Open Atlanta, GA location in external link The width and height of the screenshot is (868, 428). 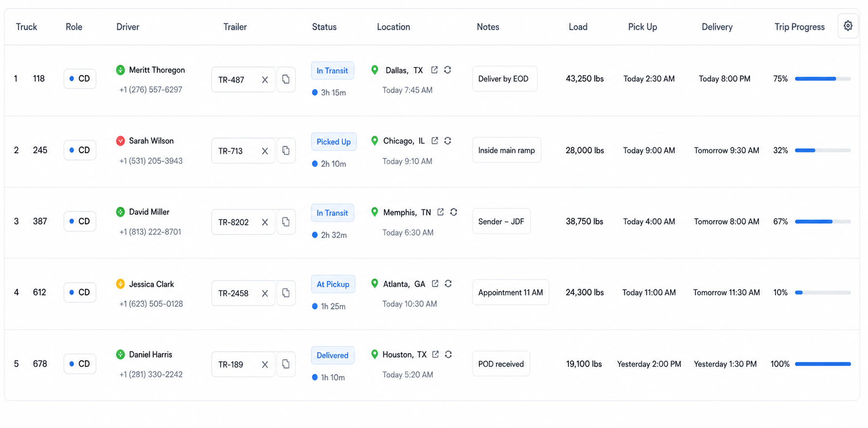tap(435, 283)
